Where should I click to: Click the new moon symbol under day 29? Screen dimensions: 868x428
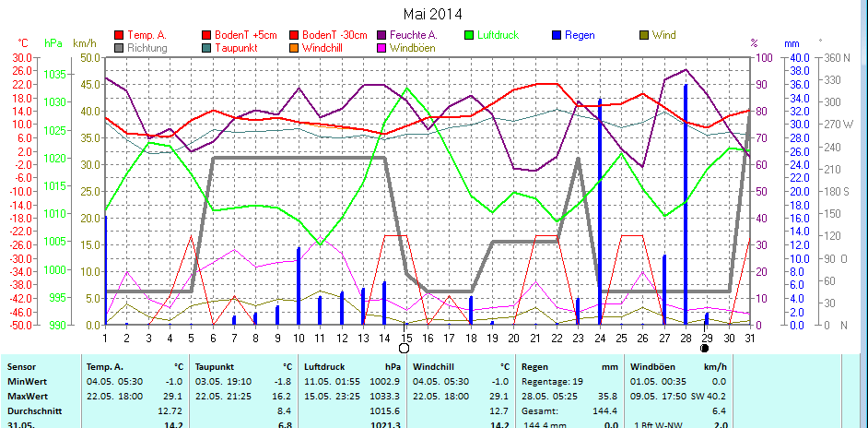click(x=704, y=348)
